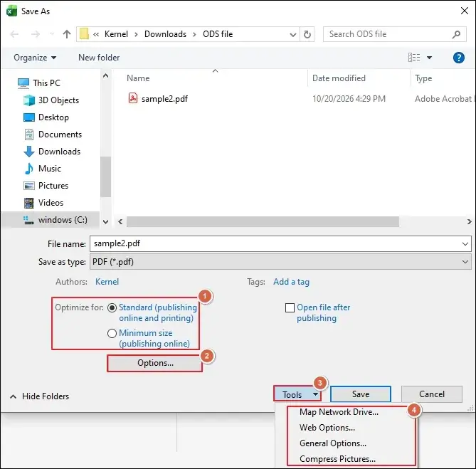The width and height of the screenshot is (476, 469).
Task: Click the Save button
Action: pyautogui.click(x=361, y=394)
